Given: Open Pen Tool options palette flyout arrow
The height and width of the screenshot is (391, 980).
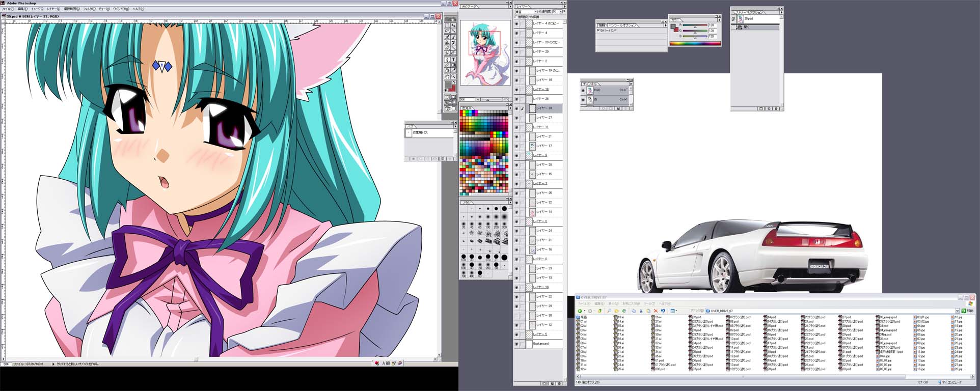Looking at the screenshot, I should coord(666,25).
